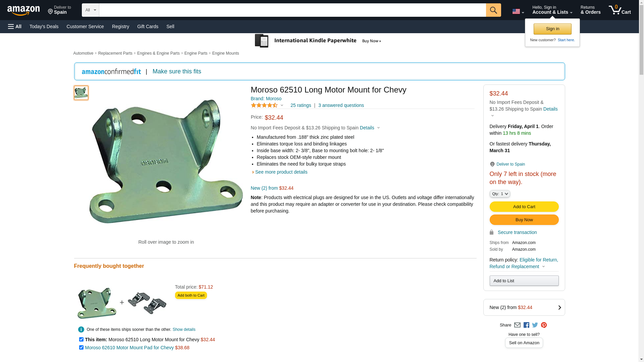This screenshot has height=362, width=644.
Task: Select the product thumbnail image
Action: click(x=81, y=93)
